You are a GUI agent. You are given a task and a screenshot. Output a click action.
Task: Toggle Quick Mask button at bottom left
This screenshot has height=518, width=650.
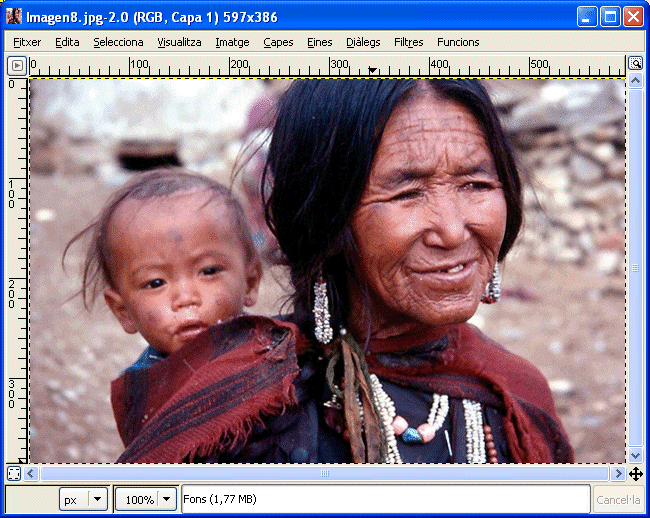coord(14,474)
